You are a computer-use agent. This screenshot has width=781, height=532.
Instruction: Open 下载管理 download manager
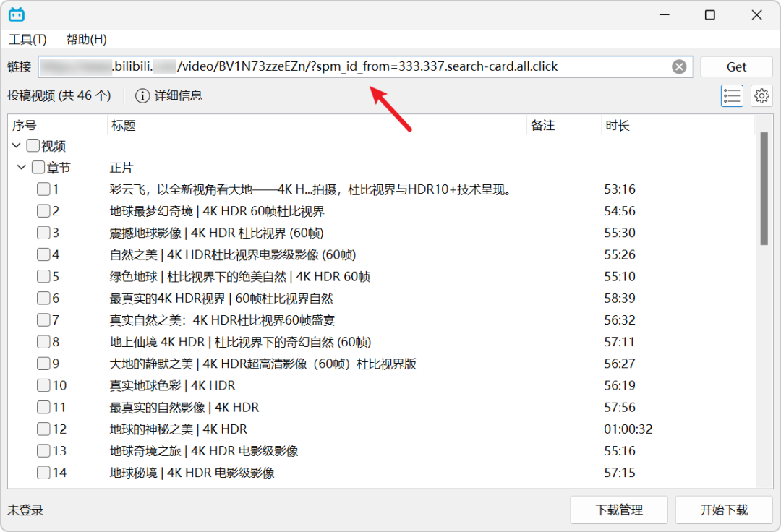tap(619, 510)
